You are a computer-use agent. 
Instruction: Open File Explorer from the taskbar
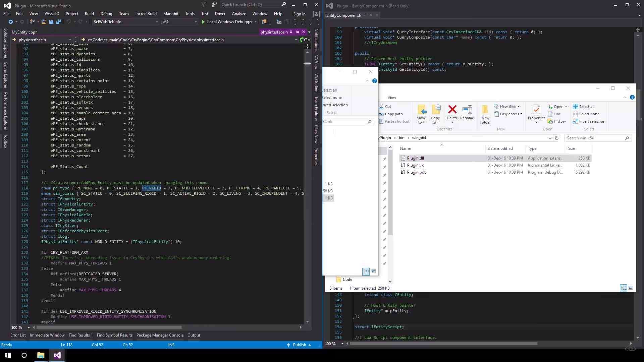(41, 355)
